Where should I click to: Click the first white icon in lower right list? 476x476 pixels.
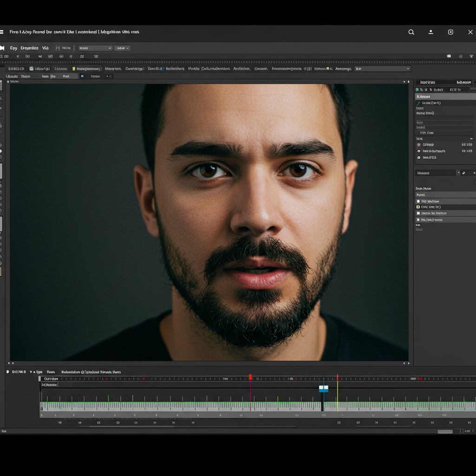418,201
